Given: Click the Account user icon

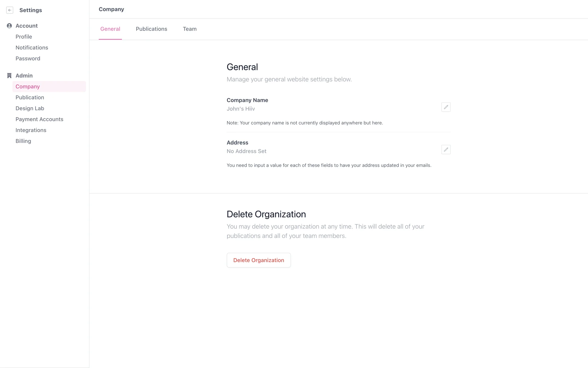Looking at the screenshot, I should [x=9, y=26].
